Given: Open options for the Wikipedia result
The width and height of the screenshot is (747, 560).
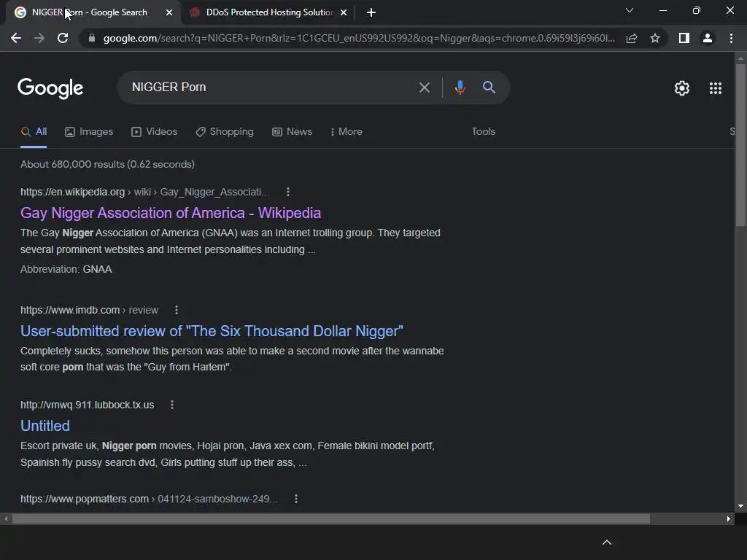Looking at the screenshot, I should 287,192.
